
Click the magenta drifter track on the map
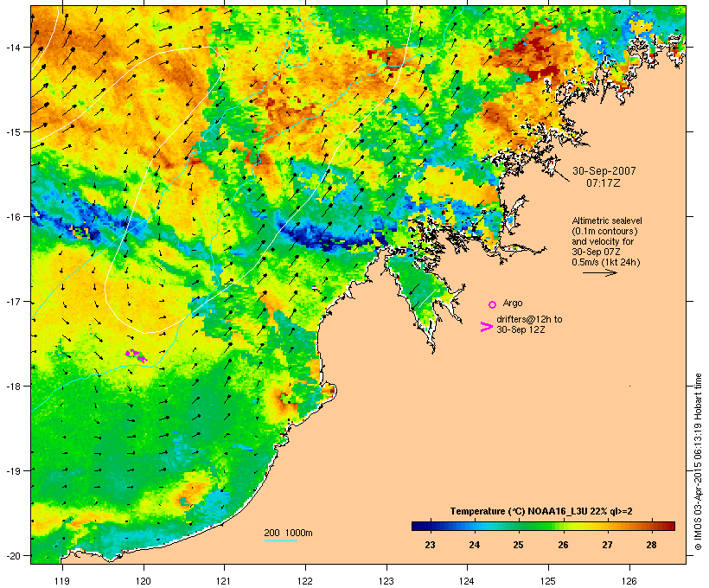(136, 355)
